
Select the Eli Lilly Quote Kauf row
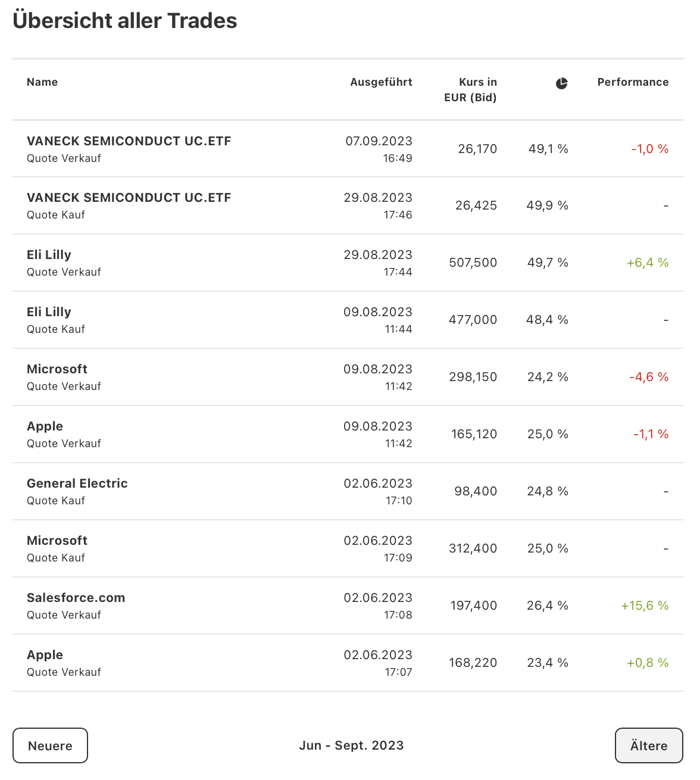(49, 313)
